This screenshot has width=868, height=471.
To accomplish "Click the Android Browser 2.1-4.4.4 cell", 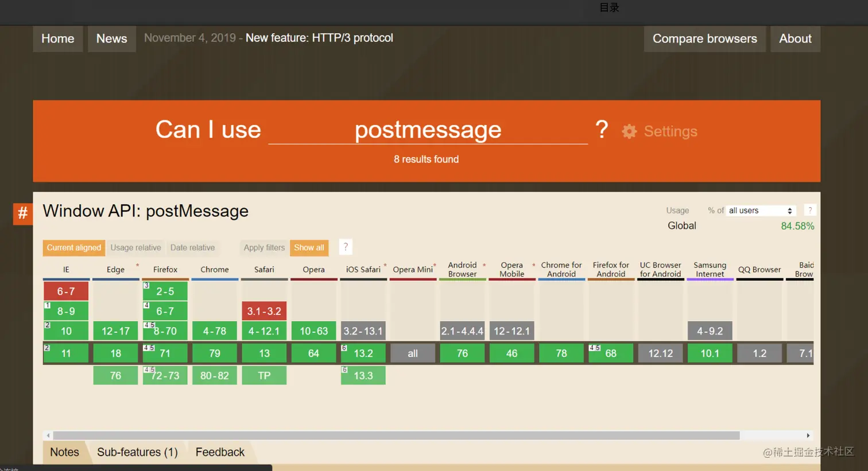I will (x=462, y=331).
